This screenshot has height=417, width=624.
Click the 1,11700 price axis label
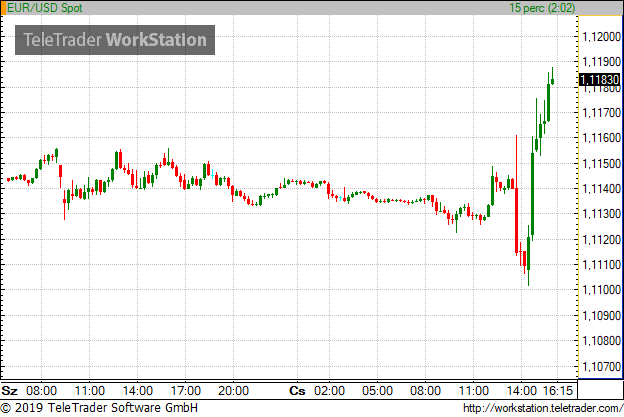(x=601, y=113)
